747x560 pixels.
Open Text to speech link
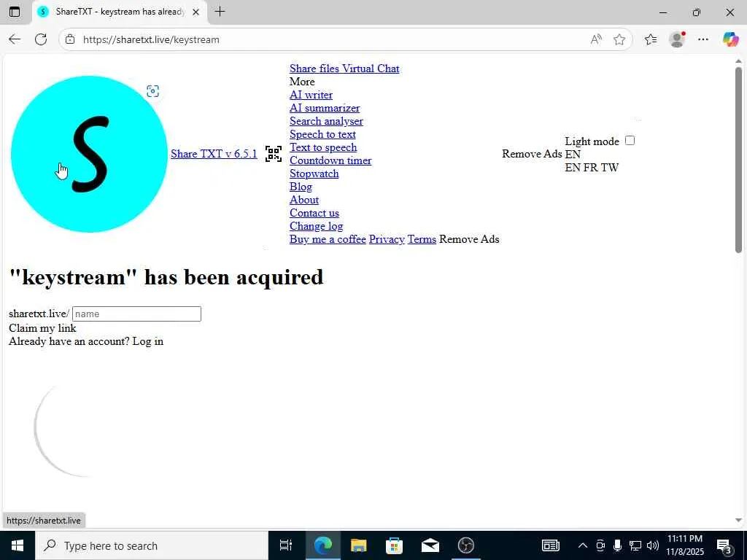click(323, 147)
